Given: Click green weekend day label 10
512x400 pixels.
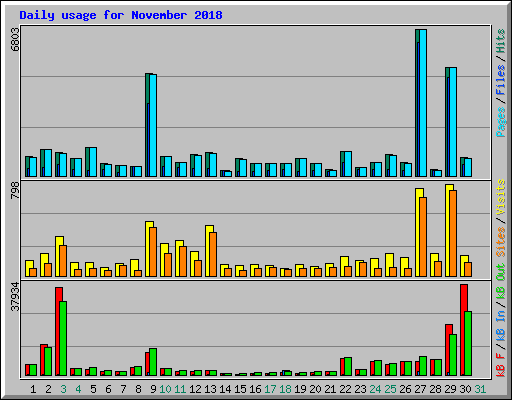Looking at the screenshot, I should 165,389.
